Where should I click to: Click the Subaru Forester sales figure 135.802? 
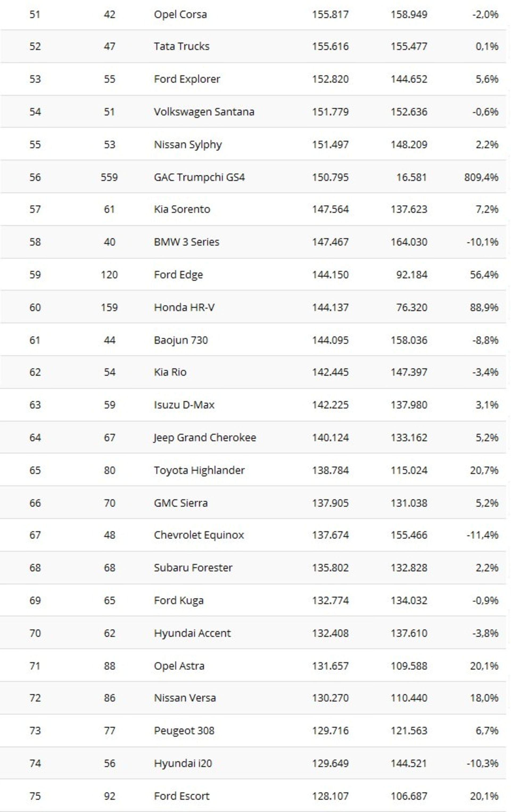pos(330,567)
